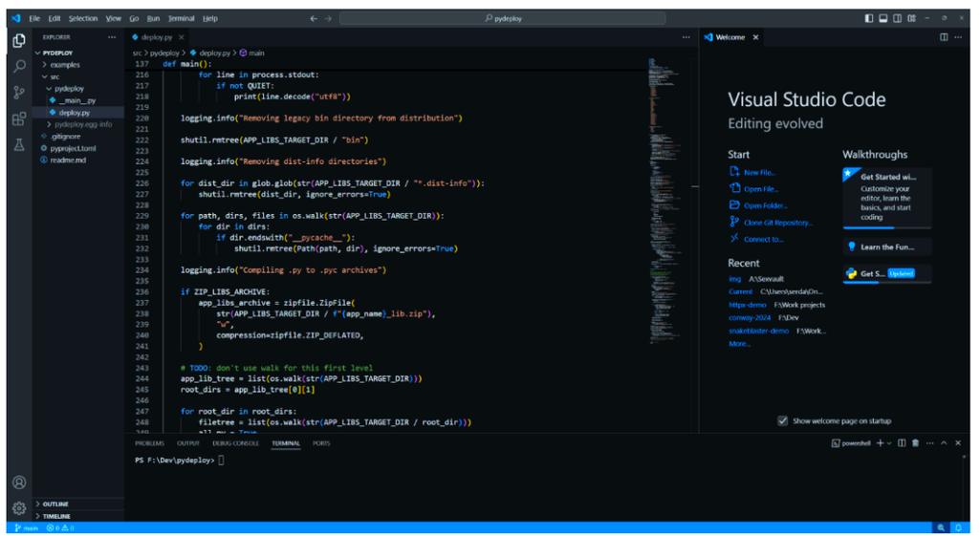This screenshot has height=536, width=980.
Task: Open the Testing flask icon
Action: coord(18,145)
